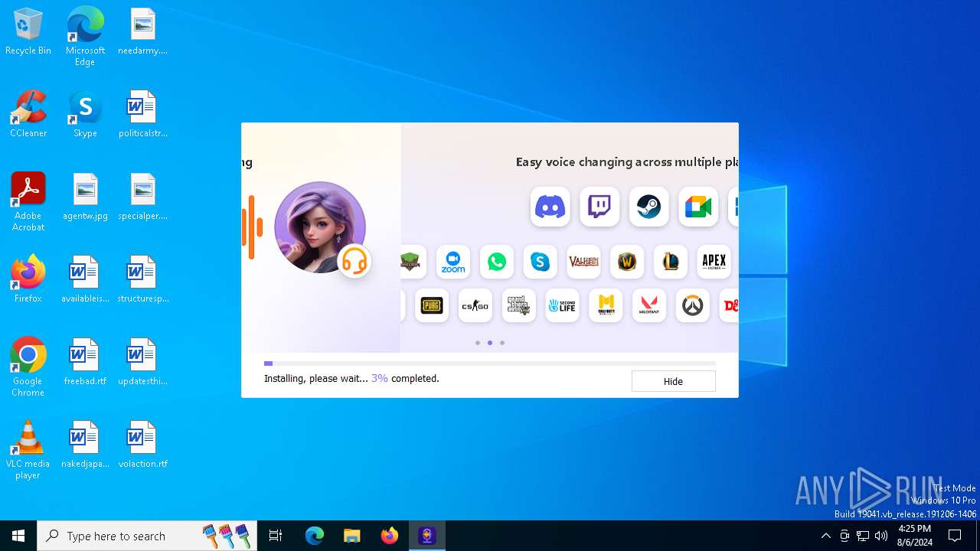Select the structuresp document on desktop
The width and height of the screenshot is (980, 551).
(x=142, y=280)
